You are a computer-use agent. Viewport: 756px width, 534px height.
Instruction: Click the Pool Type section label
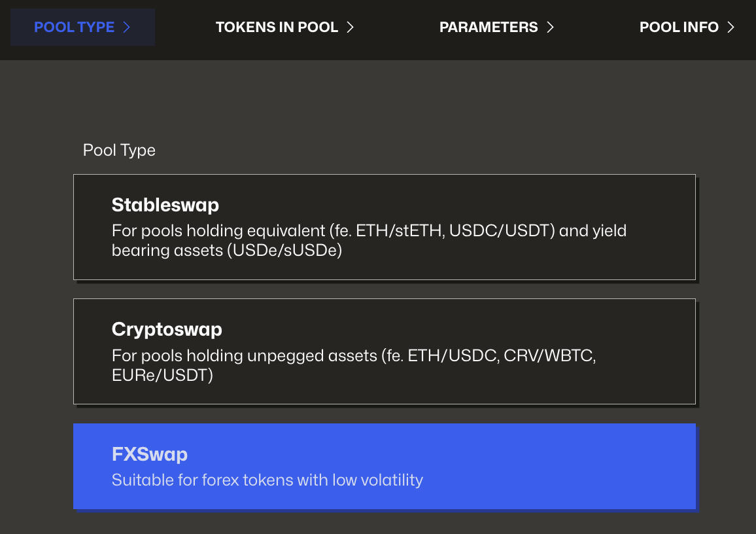pos(119,150)
